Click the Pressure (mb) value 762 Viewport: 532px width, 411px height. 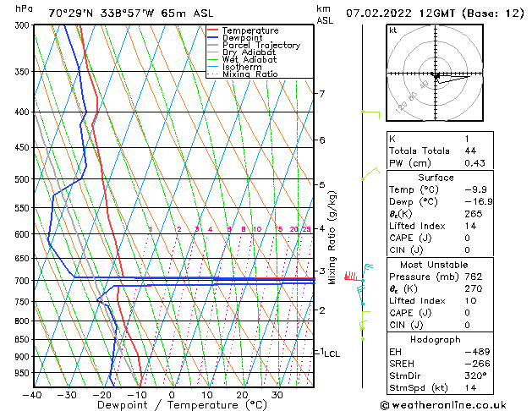474,277
